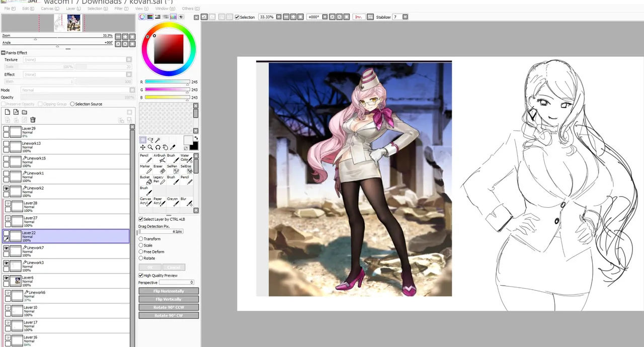
Task: Uncheck Select Layer by CTRL+LB
Action: [x=141, y=219]
